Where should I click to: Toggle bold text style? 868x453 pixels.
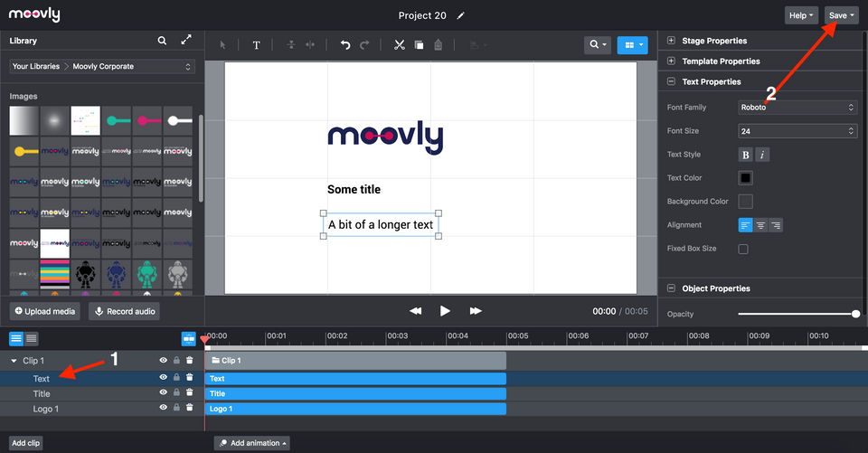[746, 155]
